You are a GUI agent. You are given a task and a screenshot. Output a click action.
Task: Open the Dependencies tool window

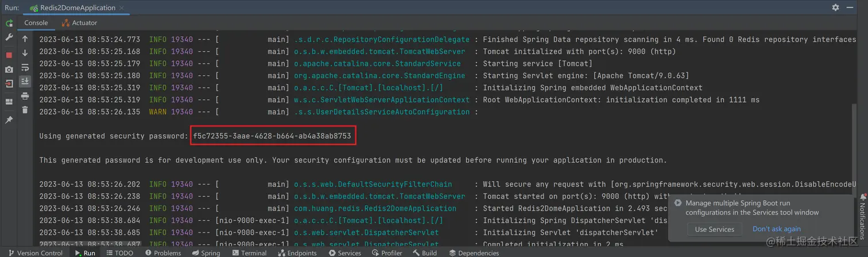474,253
